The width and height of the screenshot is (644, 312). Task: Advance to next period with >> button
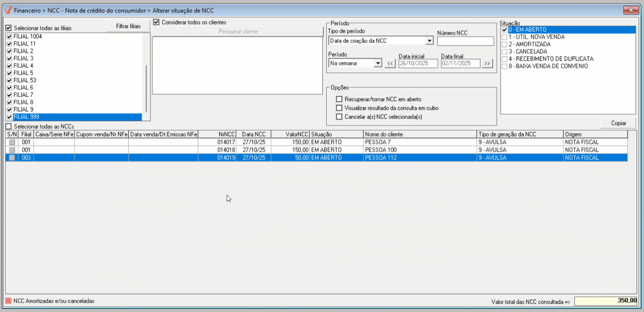tap(487, 63)
